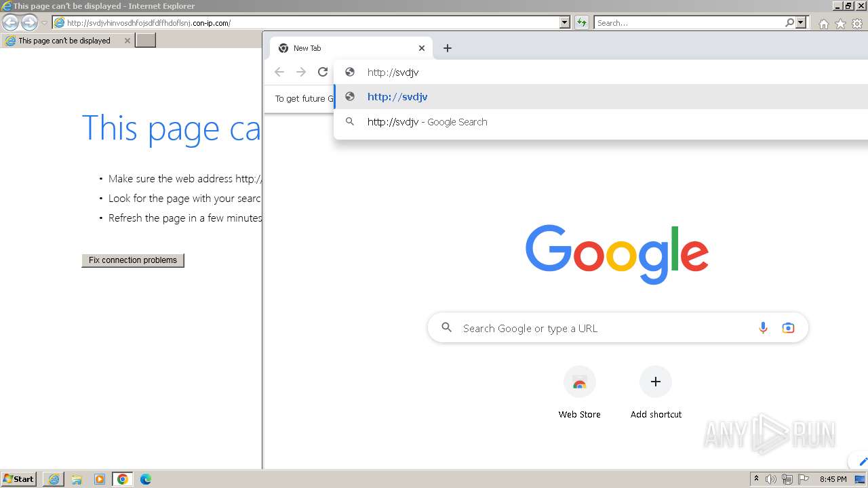The image size is (868, 488).
Task: Click 'Refresh the page in a few minutes' text
Action: [185, 218]
